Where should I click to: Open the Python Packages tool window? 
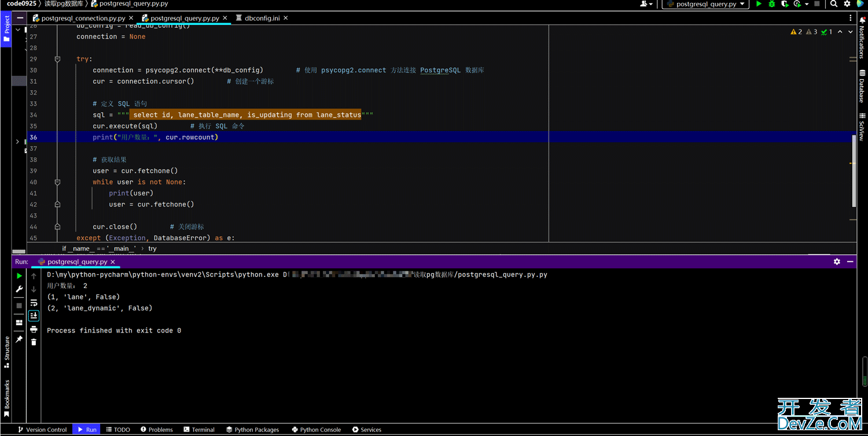pos(253,430)
